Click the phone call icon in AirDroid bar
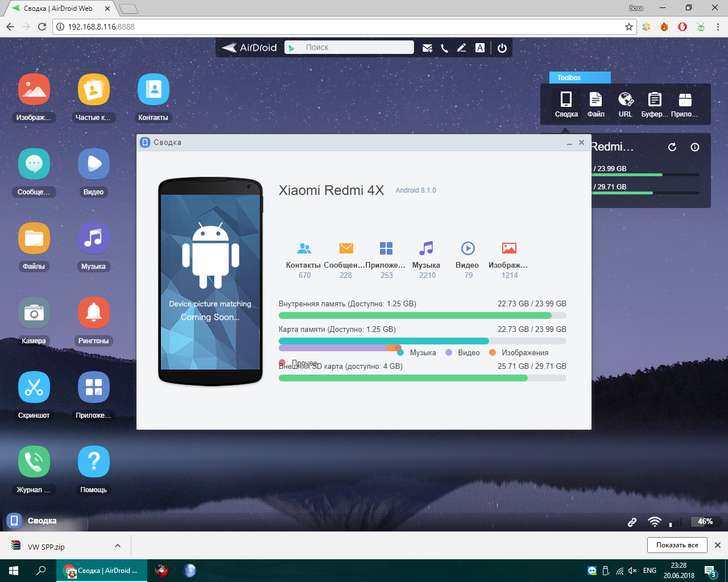This screenshot has width=728, height=582. 445,48
